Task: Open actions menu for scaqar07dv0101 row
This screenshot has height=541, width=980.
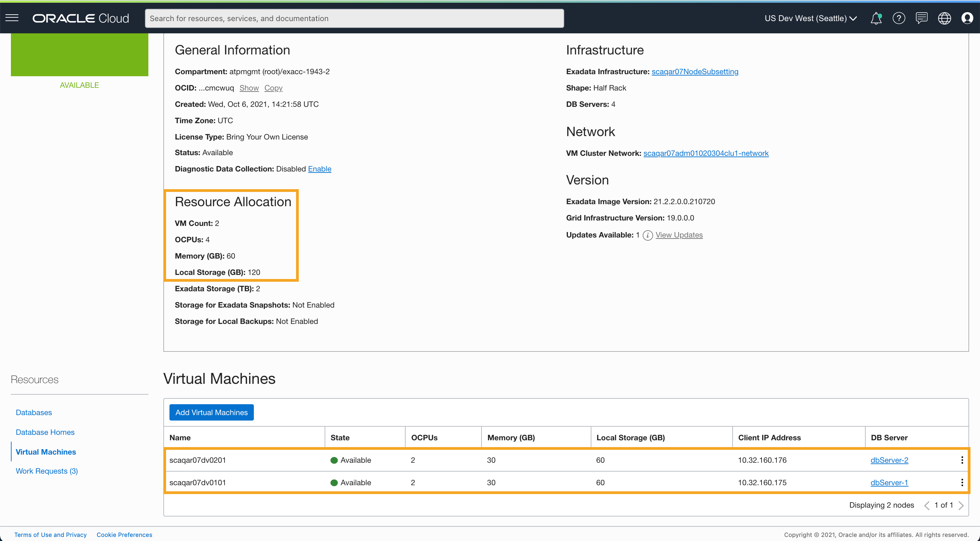Action: click(x=962, y=482)
